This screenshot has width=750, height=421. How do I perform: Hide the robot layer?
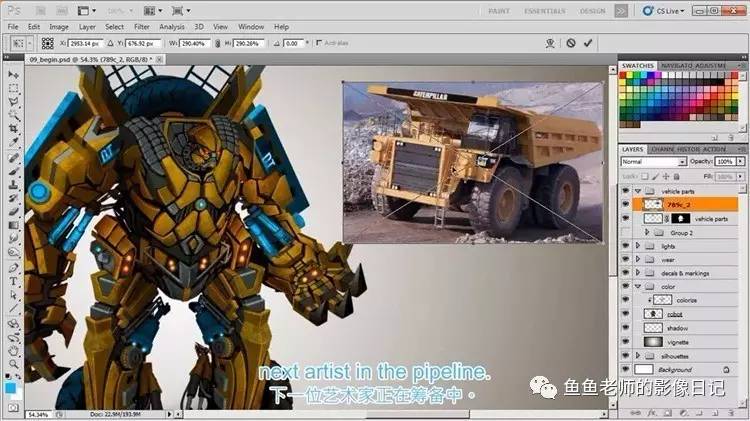(x=625, y=314)
